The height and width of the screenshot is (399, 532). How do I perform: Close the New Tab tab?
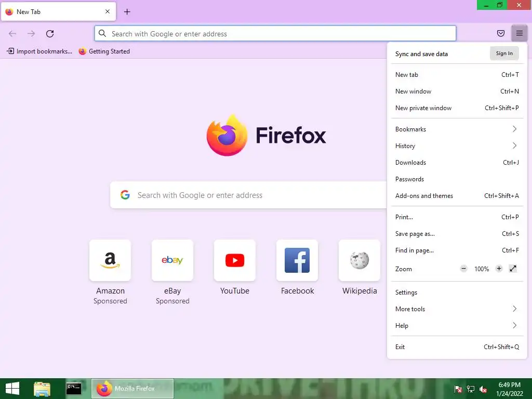[x=107, y=11]
